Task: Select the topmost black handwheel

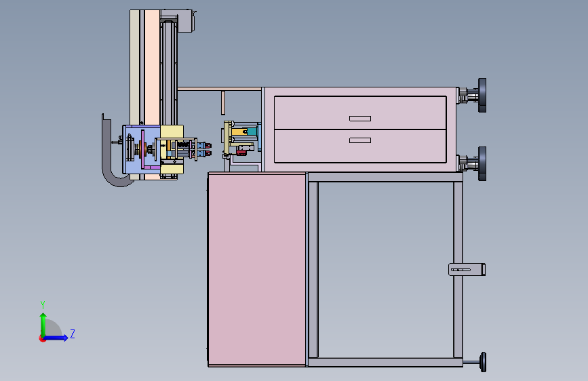Action: coord(482,95)
